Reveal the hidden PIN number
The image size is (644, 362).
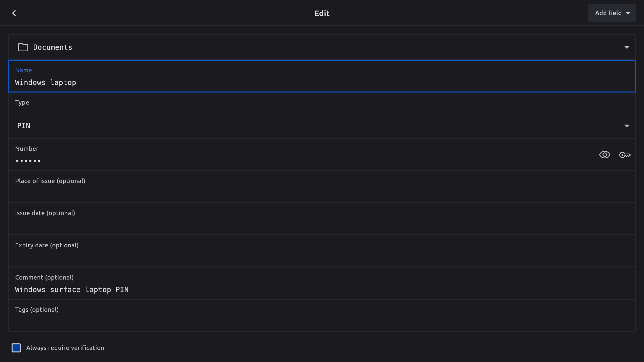pyautogui.click(x=605, y=155)
